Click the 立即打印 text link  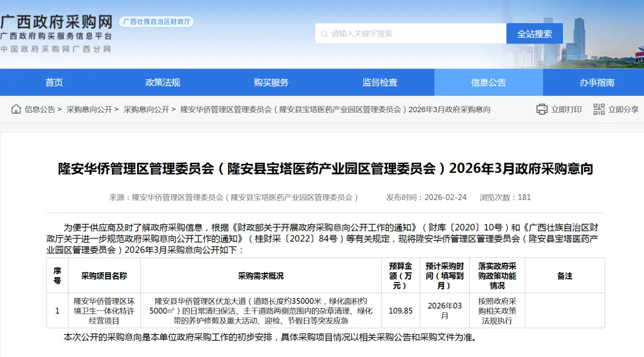[566, 110]
